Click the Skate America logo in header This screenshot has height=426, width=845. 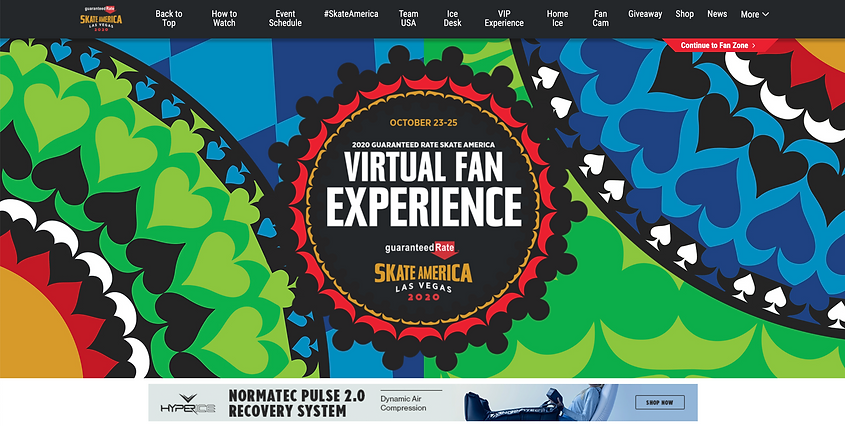101,19
